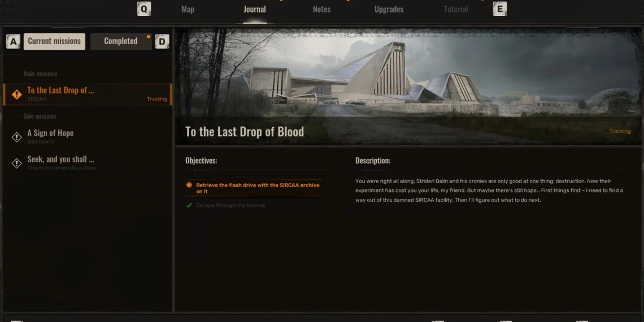Show the Completed missions list
644x322 pixels.
(121, 41)
